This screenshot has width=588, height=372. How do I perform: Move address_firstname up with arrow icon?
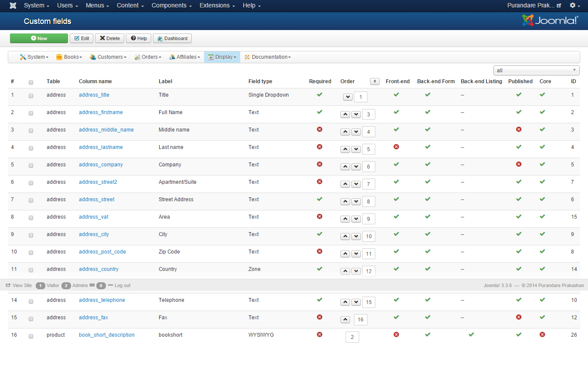click(x=345, y=115)
